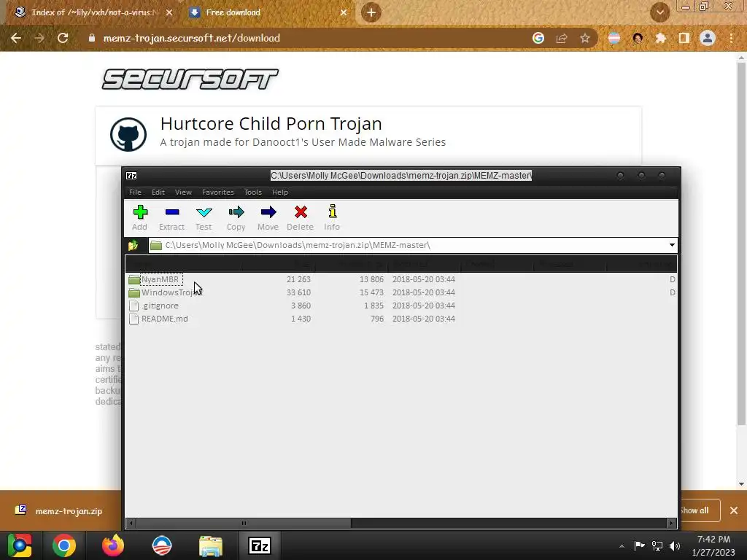Open the Help menu in 7-Zip

coord(280,192)
